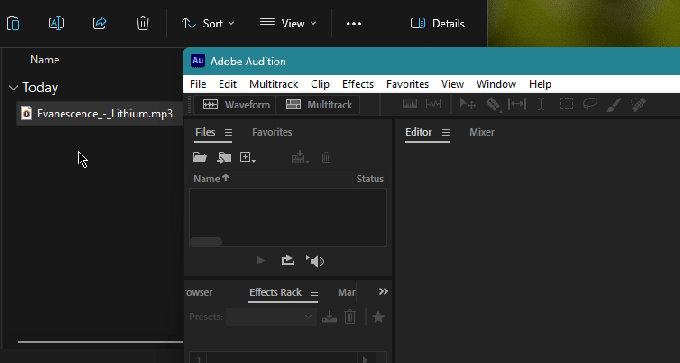Show hidden panel tabs with double chevron
Image resolution: width=680 pixels, height=363 pixels.
(383, 291)
